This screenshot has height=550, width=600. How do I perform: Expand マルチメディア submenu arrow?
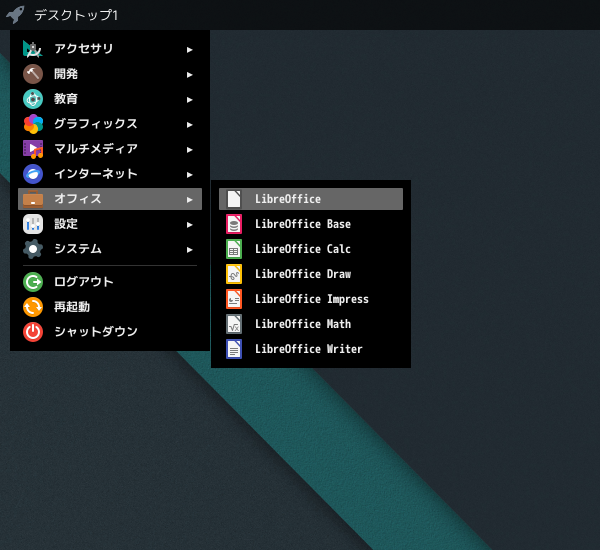pyautogui.click(x=189, y=150)
